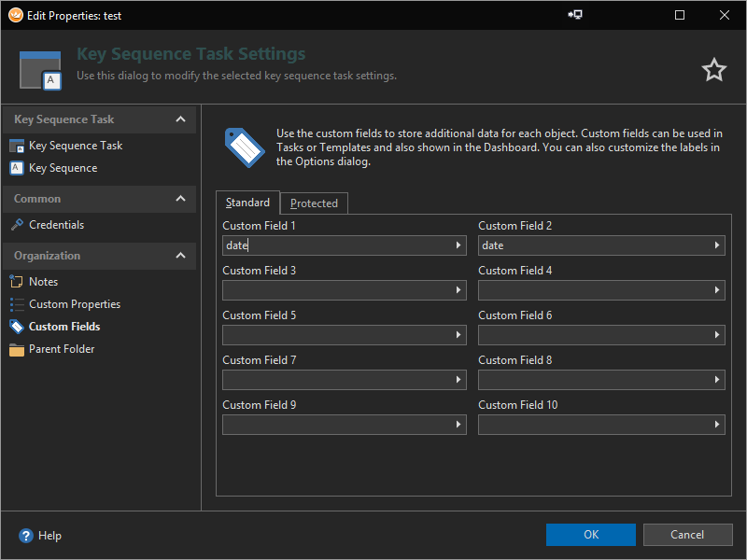Viewport: 747px width, 560px height.
Task: Click the Cancel button
Action: tap(687, 535)
